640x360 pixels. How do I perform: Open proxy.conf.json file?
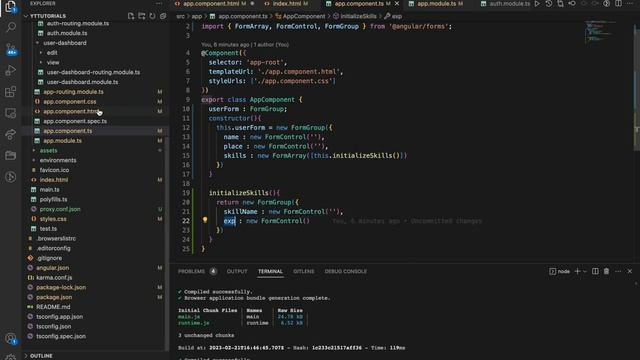pos(60,209)
